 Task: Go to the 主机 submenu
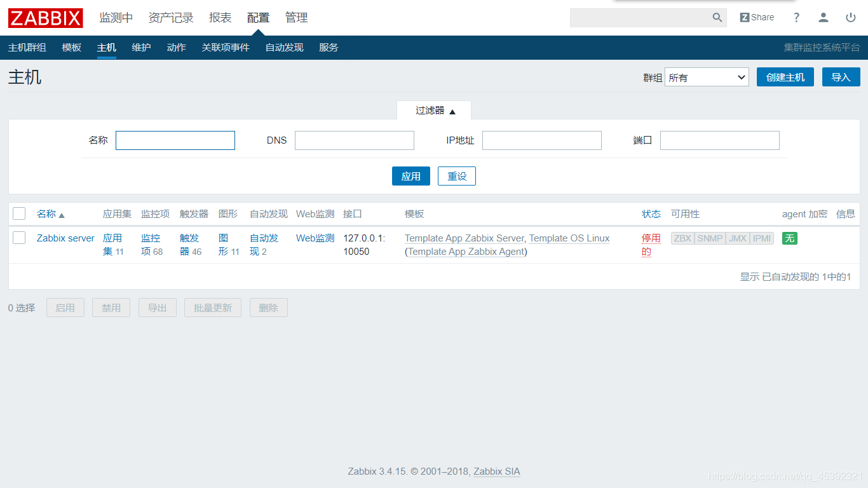coord(107,48)
